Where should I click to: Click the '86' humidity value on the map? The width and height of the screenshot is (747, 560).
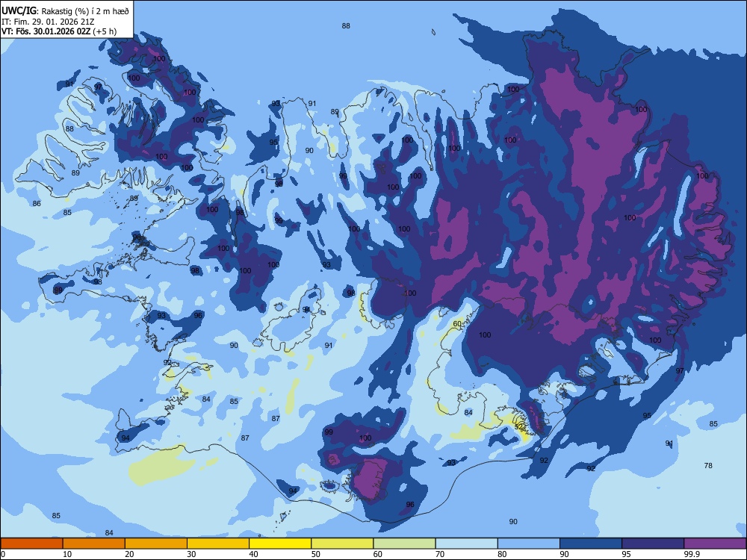tap(37, 204)
